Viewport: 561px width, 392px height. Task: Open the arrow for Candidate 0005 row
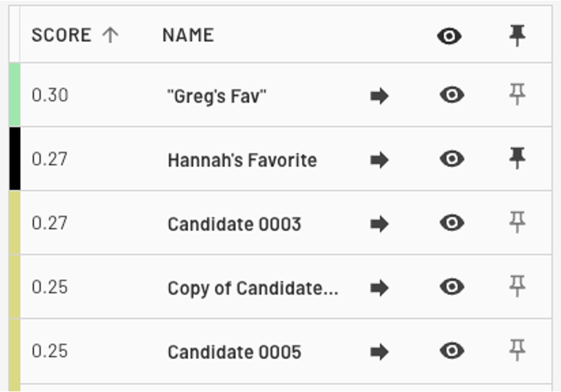coord(379,352)
